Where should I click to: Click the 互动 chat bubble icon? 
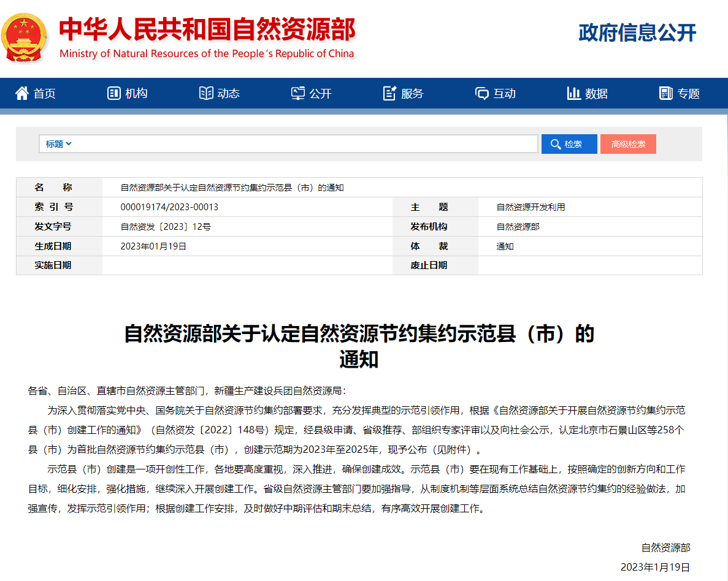482,94
